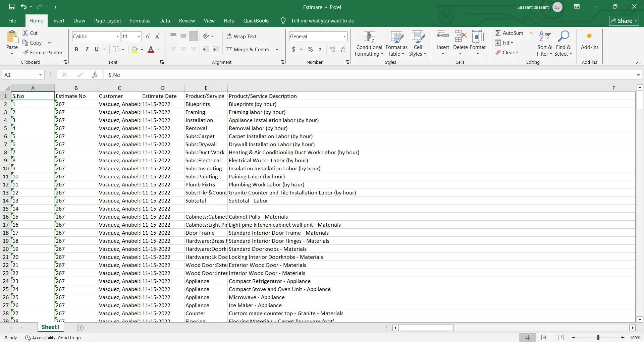
Task: Switch to the Formulas tab
Action: tap(140, 20)
